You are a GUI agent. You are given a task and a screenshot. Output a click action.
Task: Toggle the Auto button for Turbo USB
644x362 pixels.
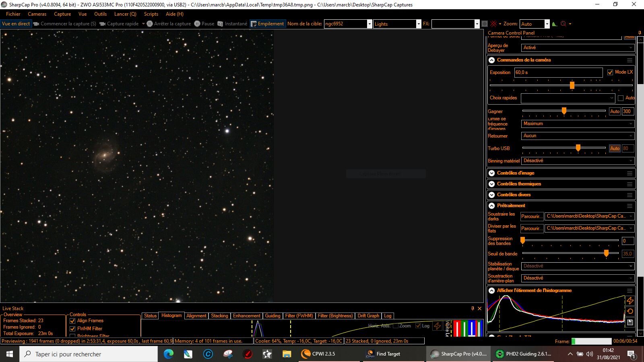coord(615,148)
